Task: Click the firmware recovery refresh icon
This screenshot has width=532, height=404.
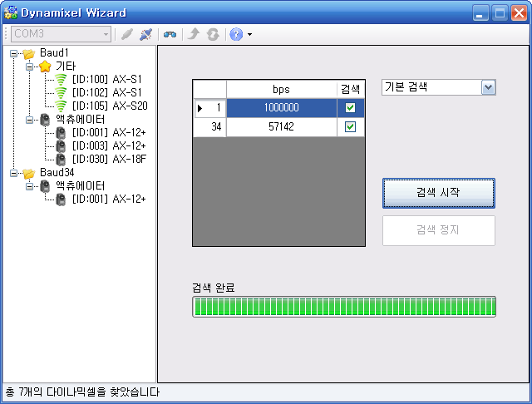Action: 213,34
